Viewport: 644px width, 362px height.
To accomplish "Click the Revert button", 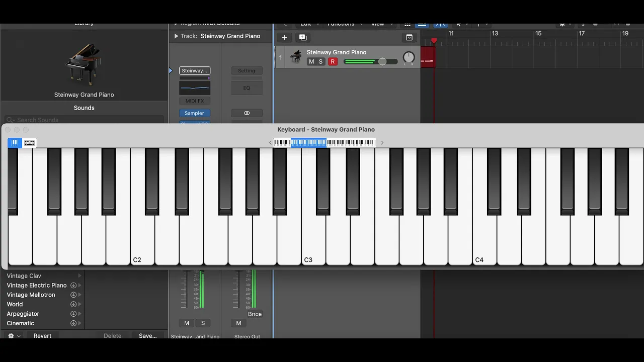I will [42, 336].
